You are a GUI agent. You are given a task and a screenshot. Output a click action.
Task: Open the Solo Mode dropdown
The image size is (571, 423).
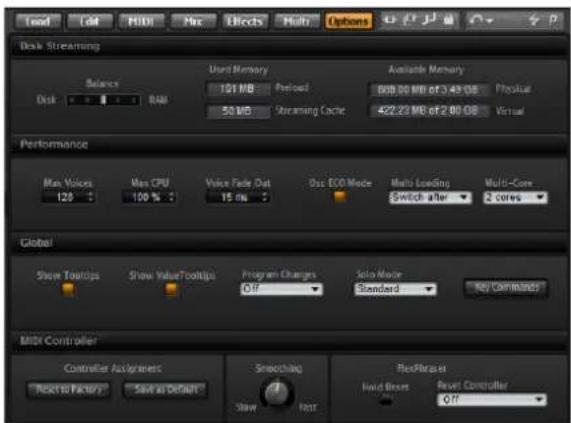tap(395, 289)
